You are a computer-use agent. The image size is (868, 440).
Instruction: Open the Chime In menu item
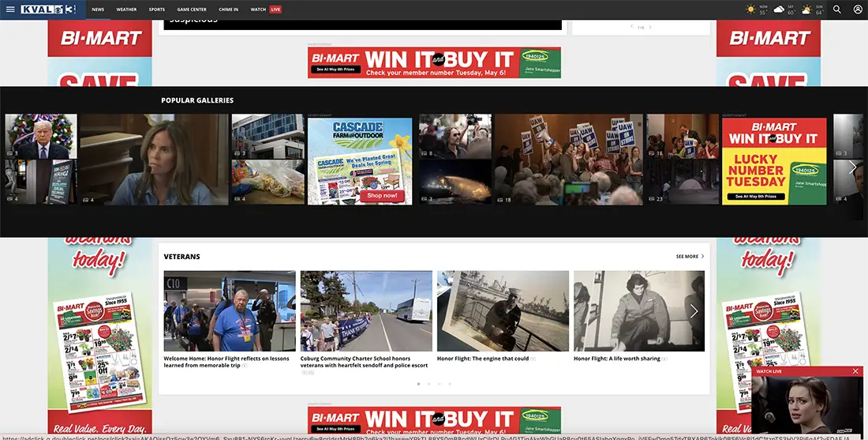[x=228, y=9]
